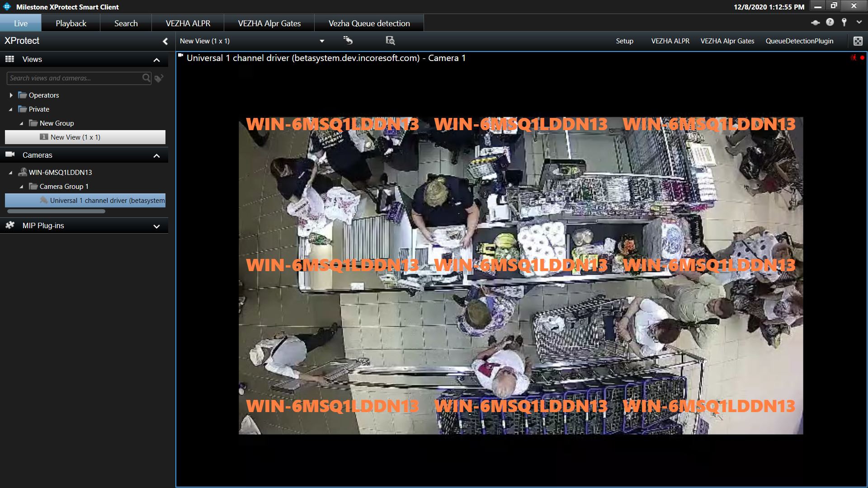Switch to the Live tab
This screenshot has width=868, height=488.
pyautogui.click(x=21, y=23)
